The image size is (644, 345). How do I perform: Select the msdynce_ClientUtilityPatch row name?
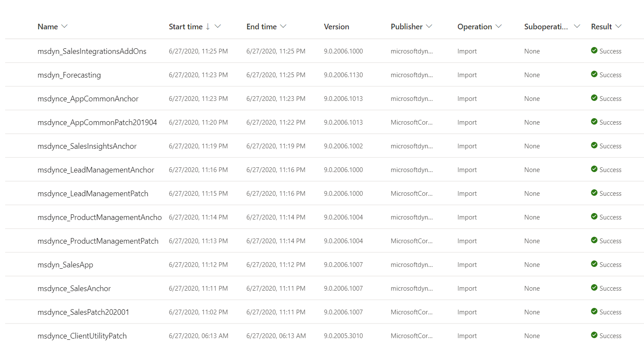(x=82, y=336)
